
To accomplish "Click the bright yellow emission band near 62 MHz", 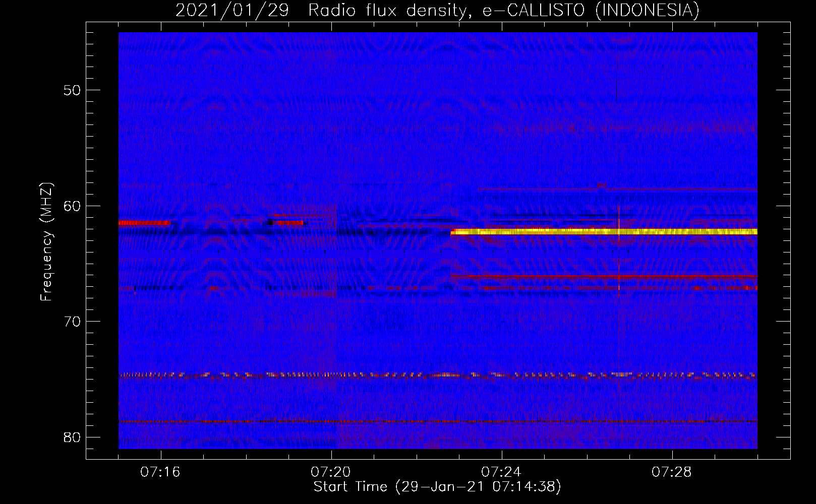I will (604, 232).
